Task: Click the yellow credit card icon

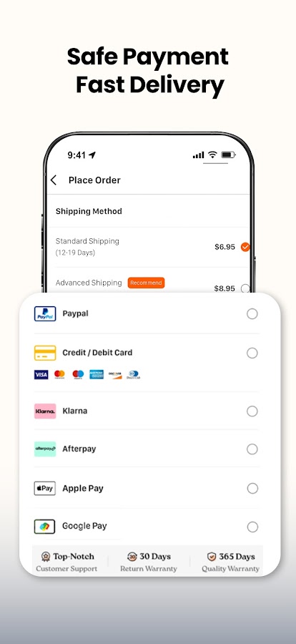Action: tap(45, 353)
